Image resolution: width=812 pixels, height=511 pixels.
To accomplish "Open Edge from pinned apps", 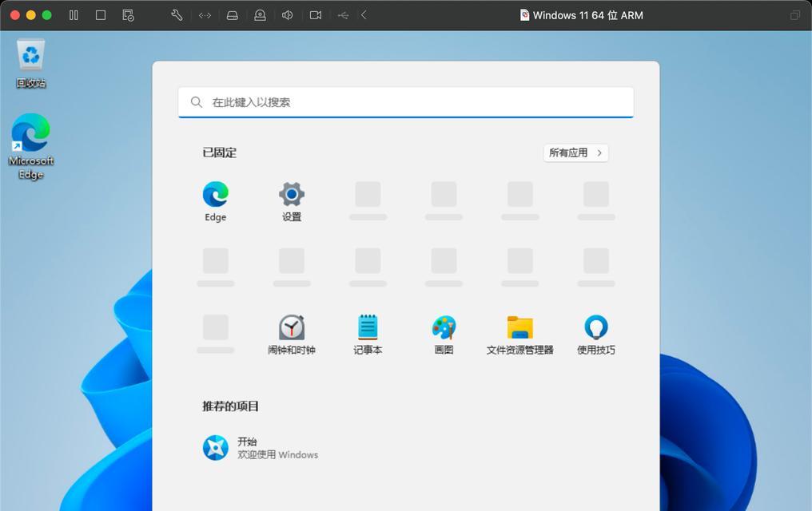I will point(216,202).
